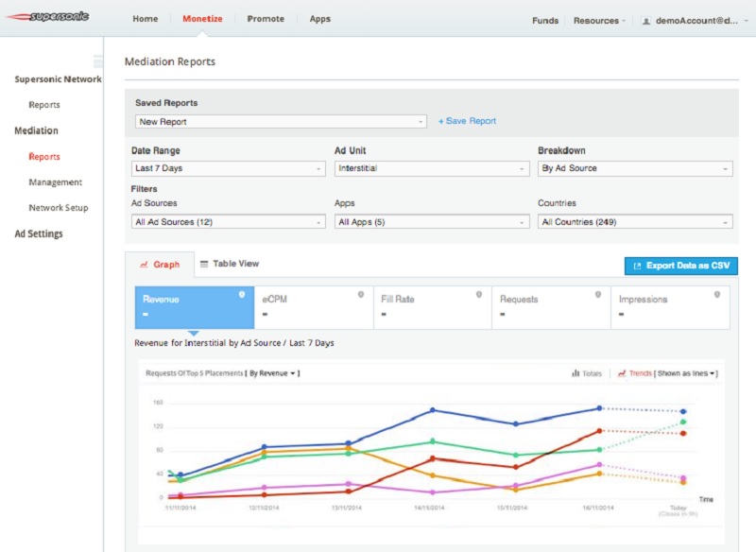Open the Saved Reports New Report dropdown
Screen dimensions: 756x552
[281, 122]
